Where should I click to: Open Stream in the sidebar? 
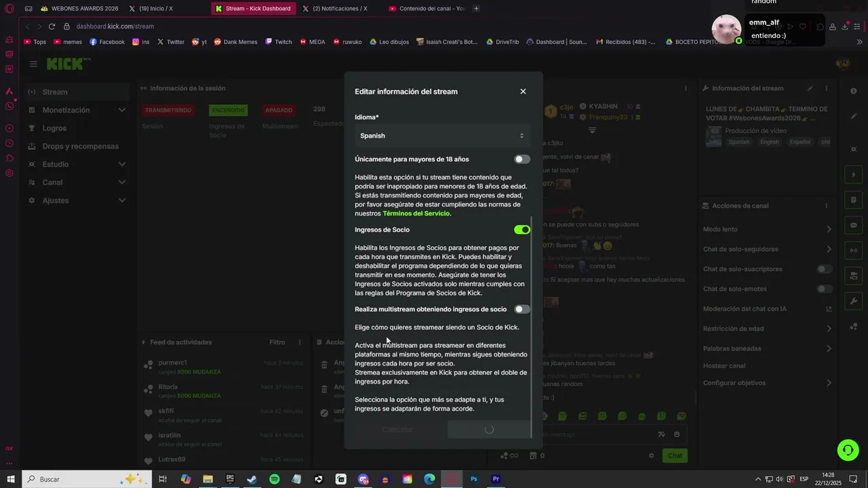[x=77, y=92]
